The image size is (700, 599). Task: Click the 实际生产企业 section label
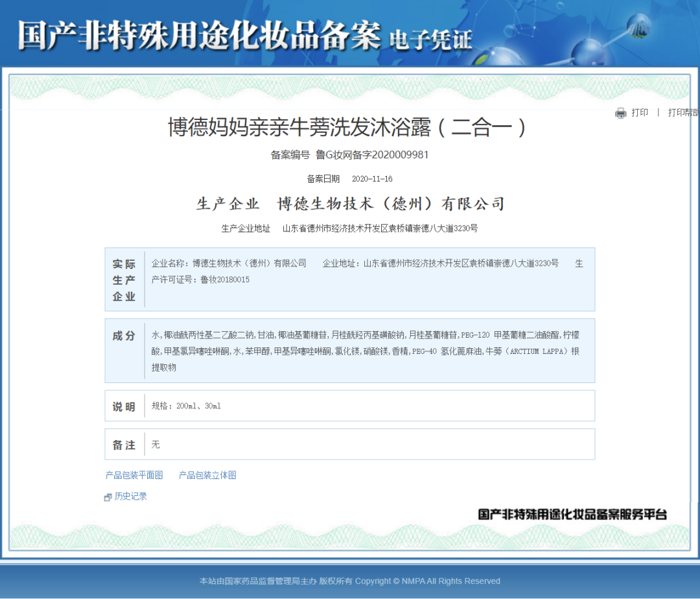click(x=124, y=280)
